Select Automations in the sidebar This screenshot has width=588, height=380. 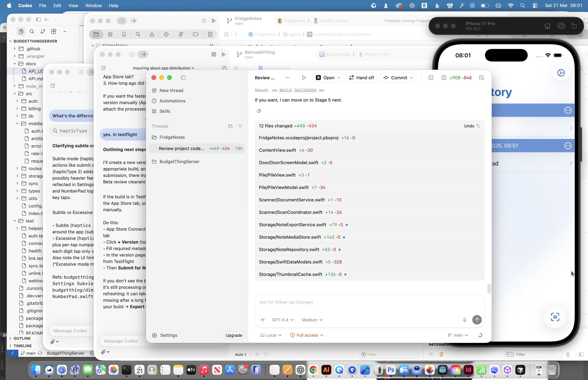coord(172,101)
